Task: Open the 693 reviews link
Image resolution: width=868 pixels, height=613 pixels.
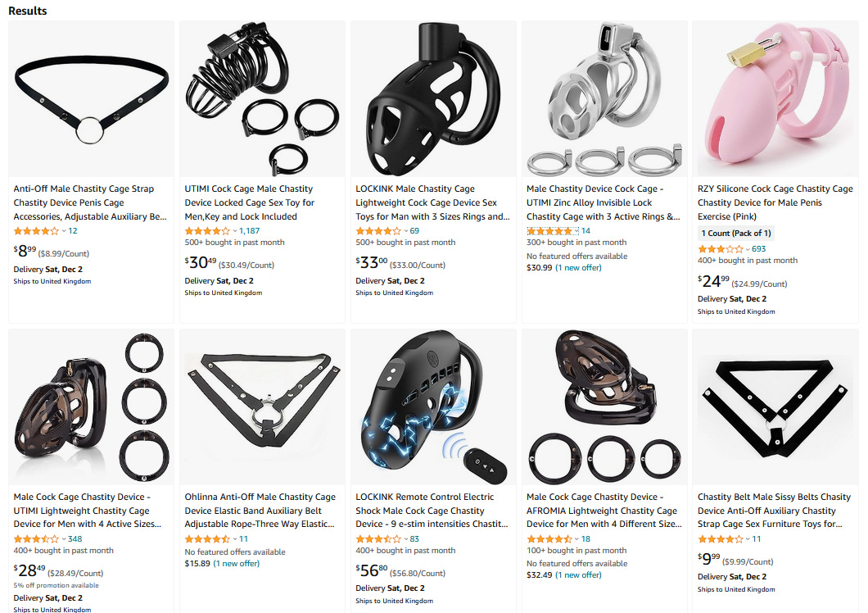Action: tap(758, 249)
